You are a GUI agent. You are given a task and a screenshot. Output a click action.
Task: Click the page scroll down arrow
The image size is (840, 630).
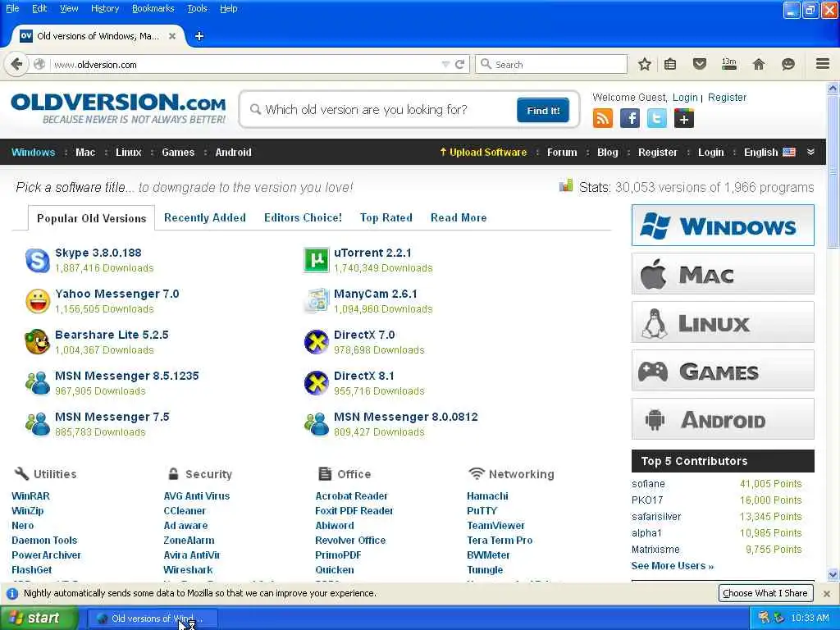[833, 574]
